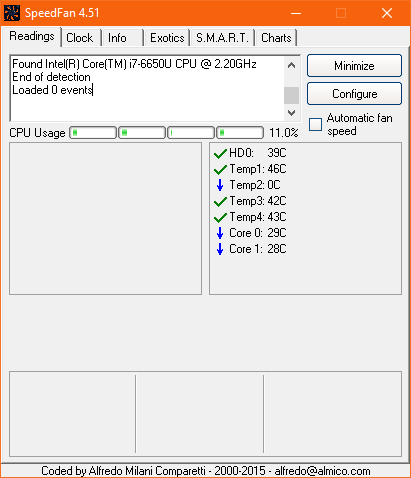411x478 pixels.
Task: Click the blue down arrow beside Core 1
Action: (x=220, y=249)
